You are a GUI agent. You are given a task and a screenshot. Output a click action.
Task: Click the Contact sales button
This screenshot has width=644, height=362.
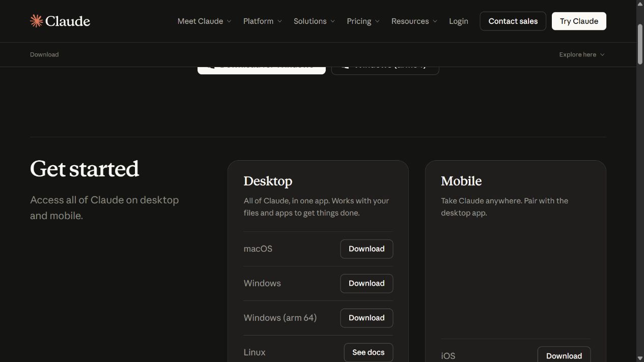513,21
